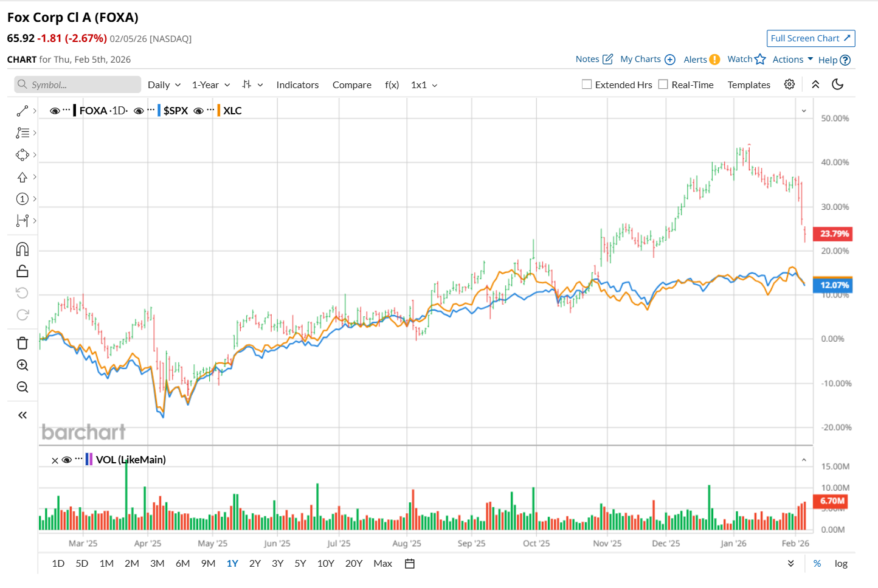Enable the Real-Time checkbox
Image resolution: width=878 pixels, height=588 pixels.
pyautogui.click(x=663, y=85)
